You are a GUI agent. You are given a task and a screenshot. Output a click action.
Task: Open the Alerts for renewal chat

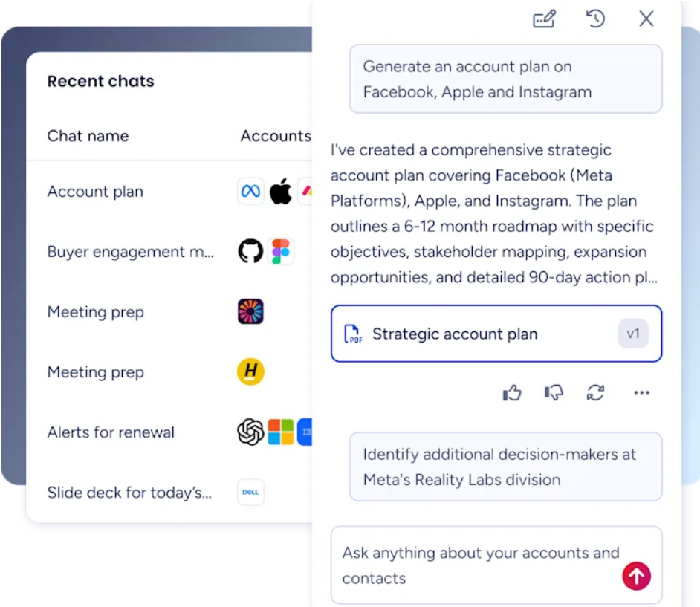111,432
